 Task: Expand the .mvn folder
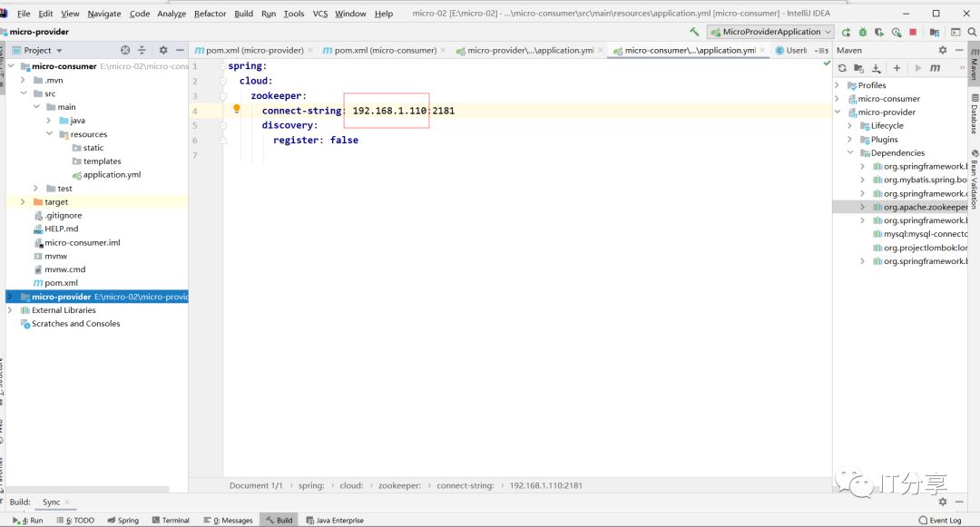23,80
